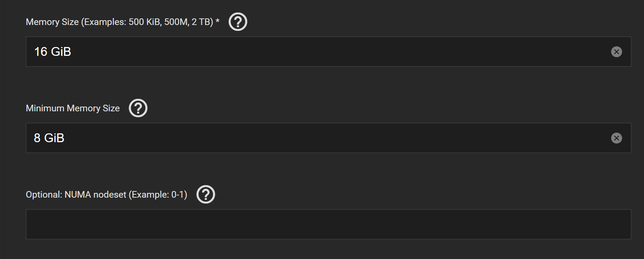This screenshot has width=644, height=259.
Task: Click the "(Example: 0-1)" hint text
Action: [x=158, y=195]
